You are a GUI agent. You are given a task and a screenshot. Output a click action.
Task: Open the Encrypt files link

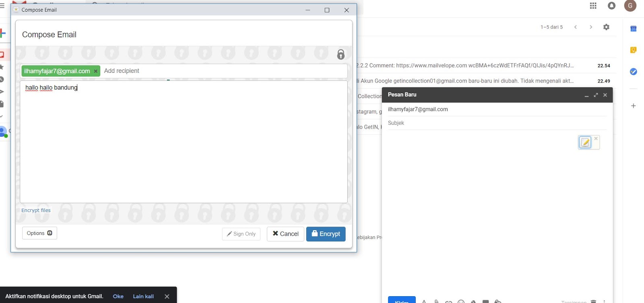tap(36, 210)
